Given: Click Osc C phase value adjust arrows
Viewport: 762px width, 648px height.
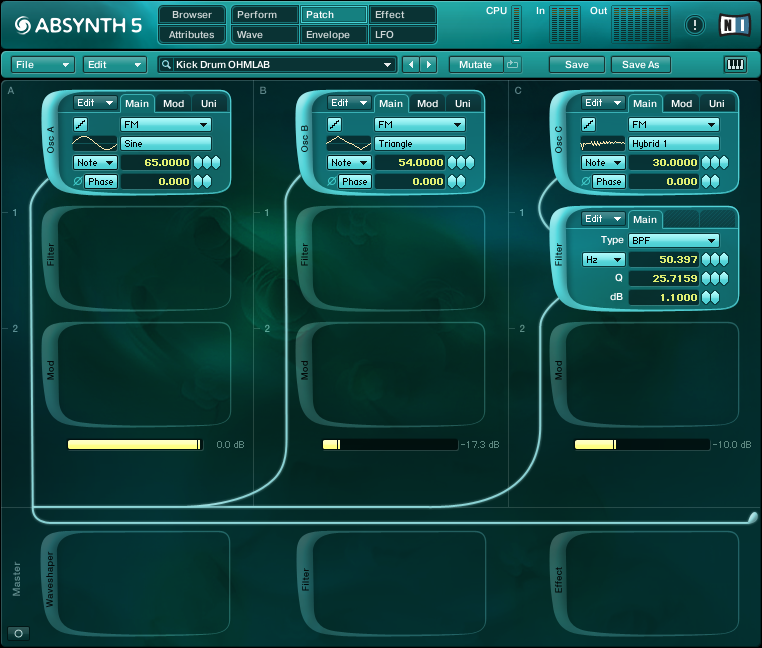Looking at the screenshot, I should [710, 181].
